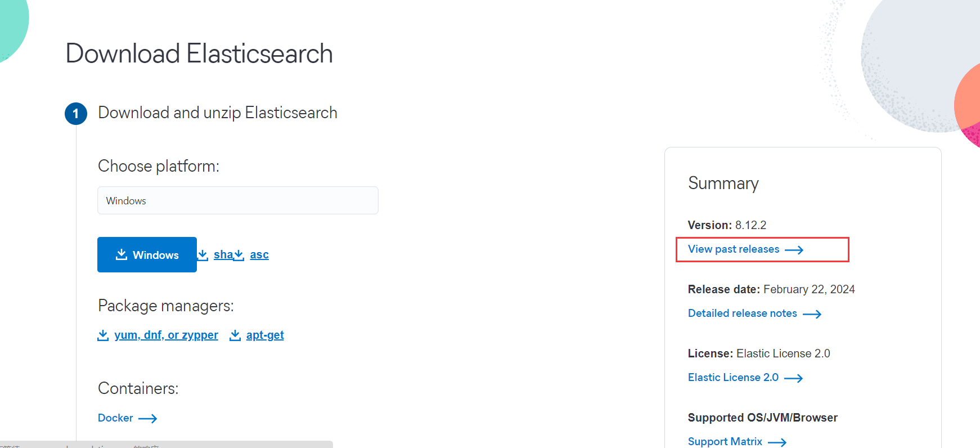Click download icon next to asc
This screenshot has height=448, width=980.
point(239,254)
